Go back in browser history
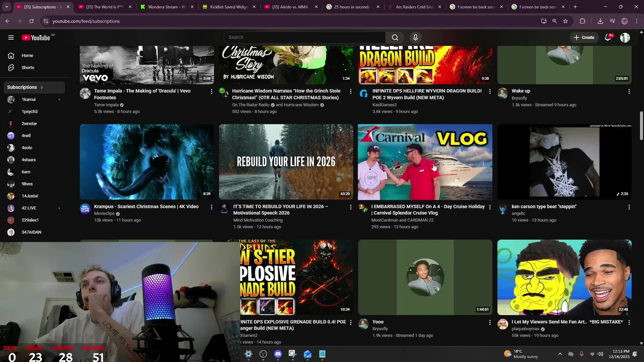Viewport: 644px width, 362px height. pos(8,21)
